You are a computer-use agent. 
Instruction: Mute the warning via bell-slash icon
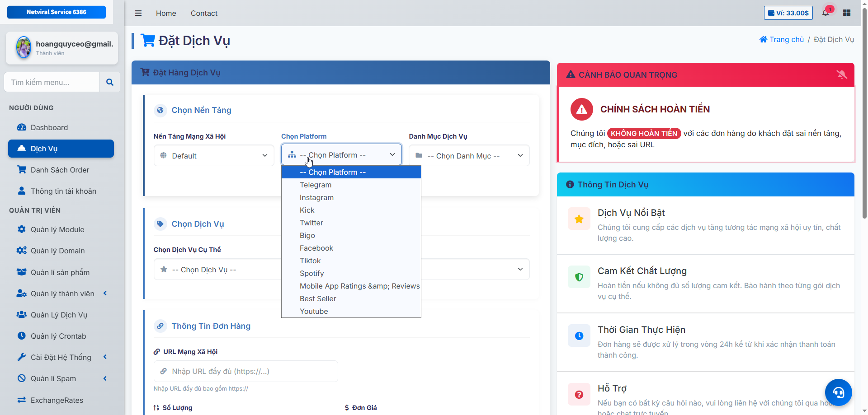(x=841, y=75)
